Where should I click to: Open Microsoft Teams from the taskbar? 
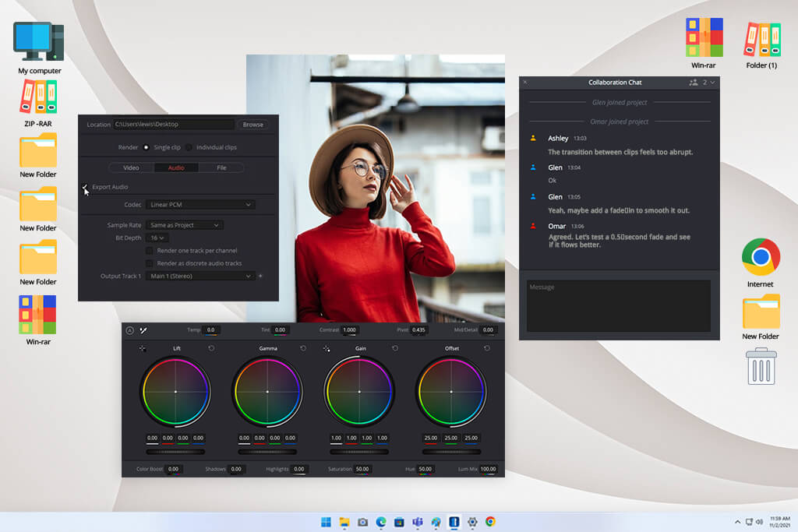tap(418, 522)
